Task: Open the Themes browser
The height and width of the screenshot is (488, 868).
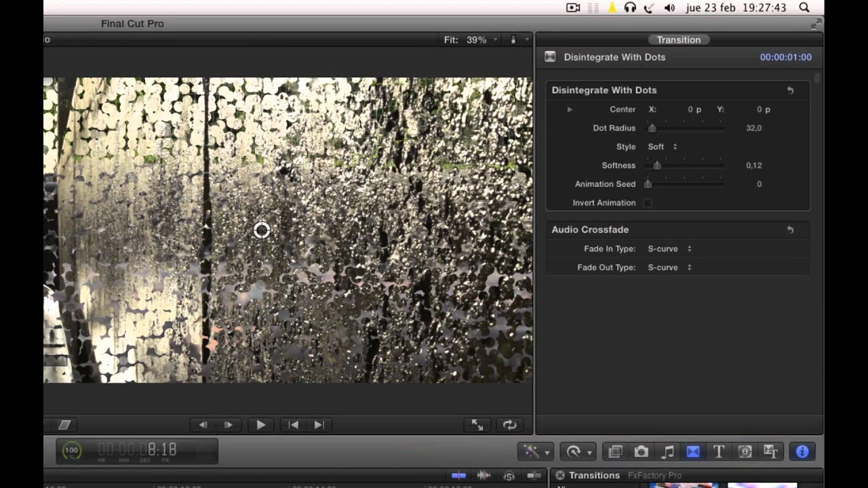Action: [x=770, y=451]
